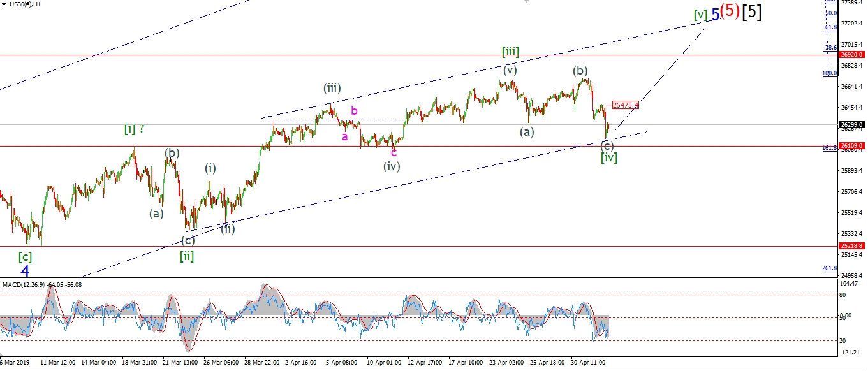Select the pink b wave label
Screen dimensions: 868x371
click(x=354, y=110)
